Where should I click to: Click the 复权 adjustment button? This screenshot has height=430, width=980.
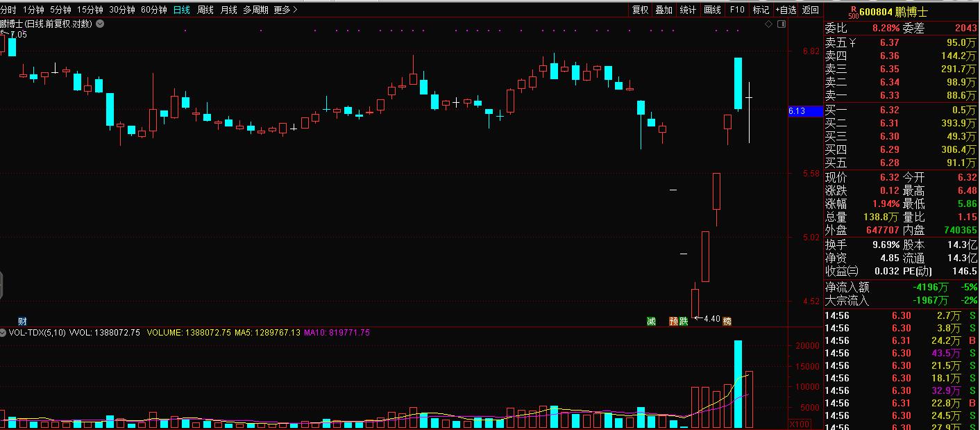[640, 10]
